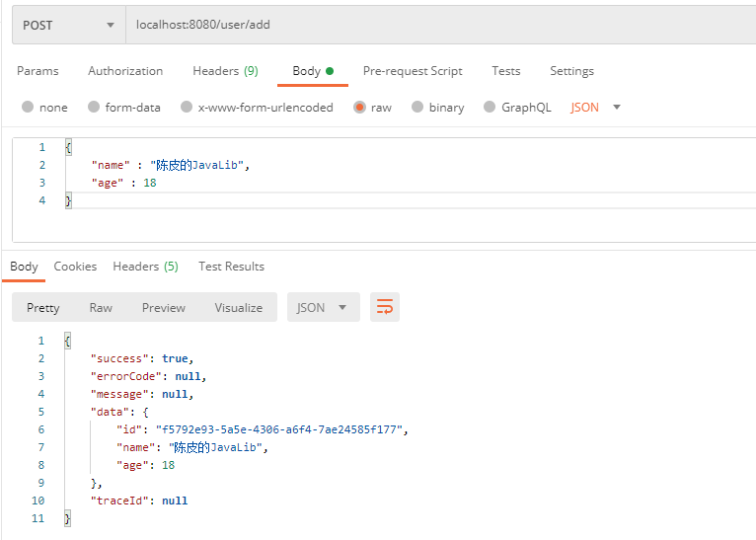Open the Authorization tab
The image size is (756, 540).
point(125,71)
